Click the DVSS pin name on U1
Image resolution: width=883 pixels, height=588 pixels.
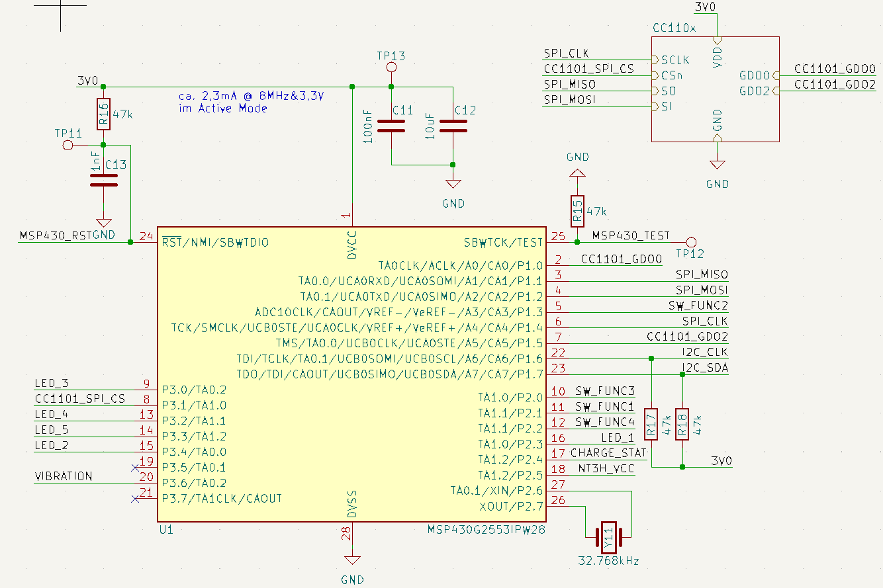pos(352,505)
